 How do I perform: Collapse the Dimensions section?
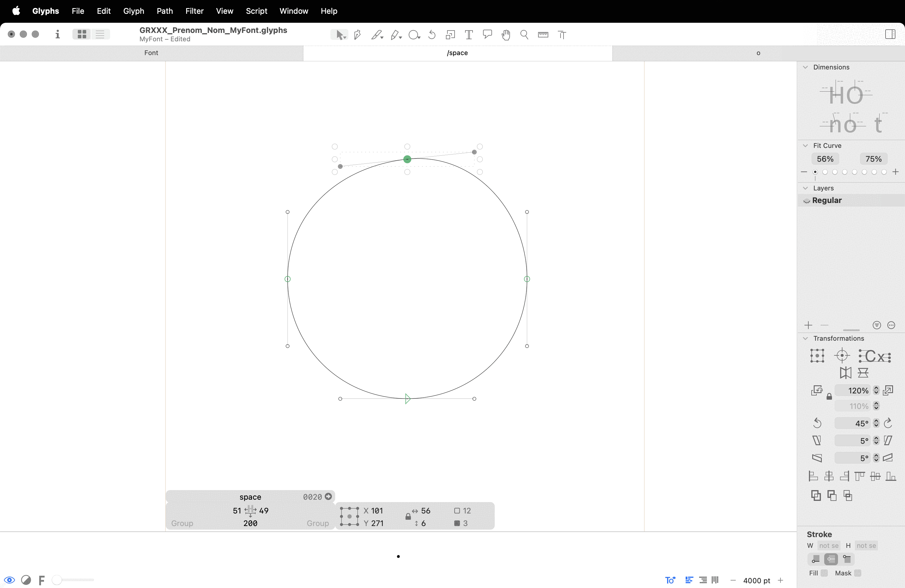click(x=805, y=67)
